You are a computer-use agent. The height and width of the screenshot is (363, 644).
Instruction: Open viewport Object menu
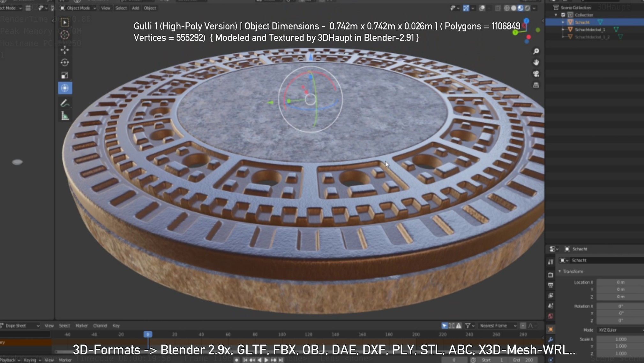pos(150,8)
